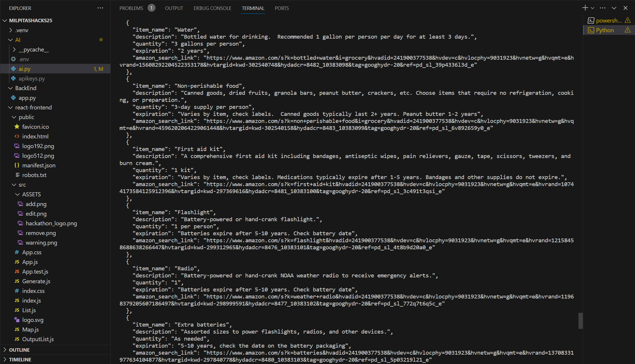Image resolution: width=635 pixels, height=364 pixels.
Task: Maximize panel with the chevron icon
Action: click(614, 8)
